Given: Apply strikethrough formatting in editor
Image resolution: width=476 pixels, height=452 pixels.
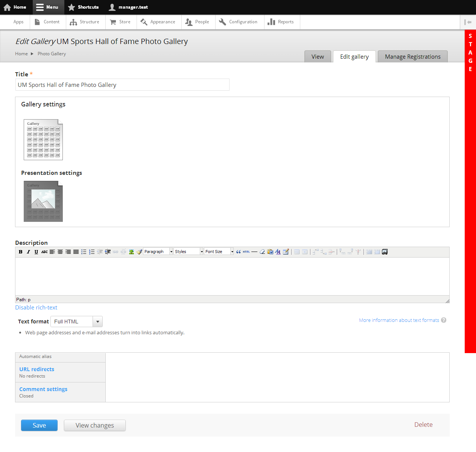Looking at the screenshot, I should click(44, 252).
